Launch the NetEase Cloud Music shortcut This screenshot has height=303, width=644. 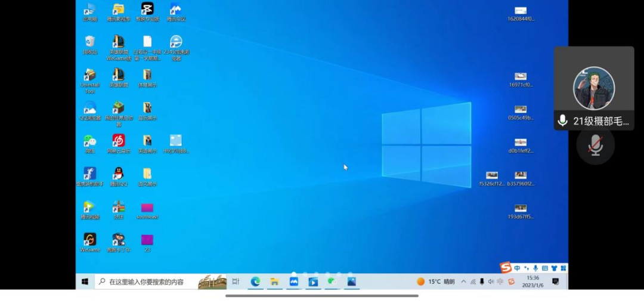point(119,141)
